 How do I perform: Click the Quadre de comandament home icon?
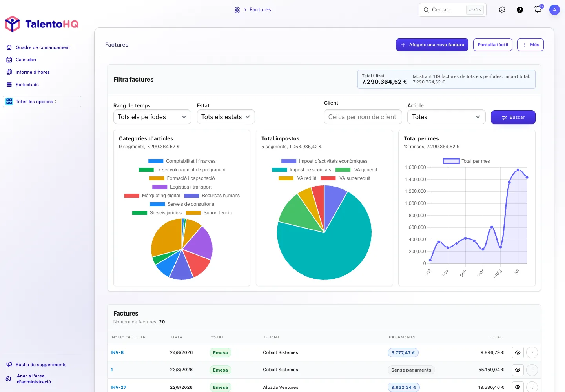pos(9,47)
